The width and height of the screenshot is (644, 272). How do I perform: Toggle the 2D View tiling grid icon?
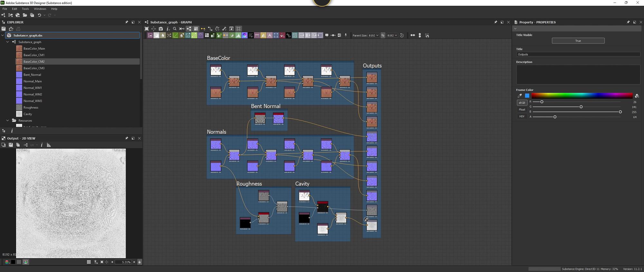(x=89, y=262)
